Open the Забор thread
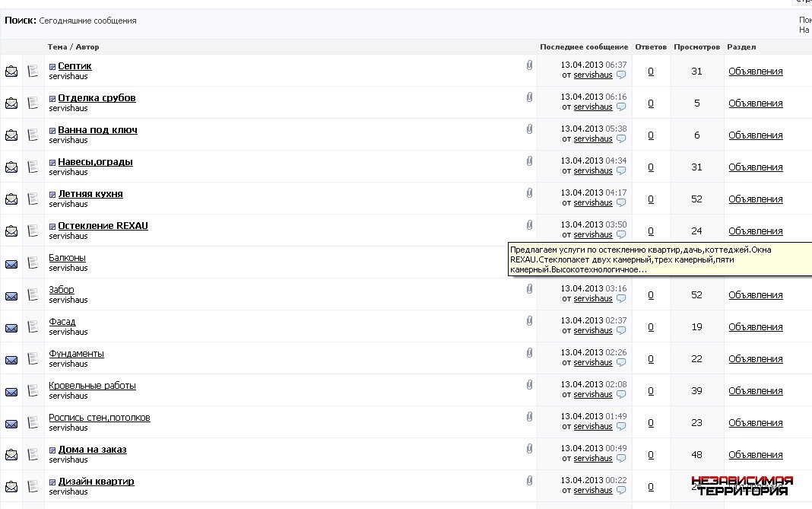812x509 pixels. click(x=62, y=290)
